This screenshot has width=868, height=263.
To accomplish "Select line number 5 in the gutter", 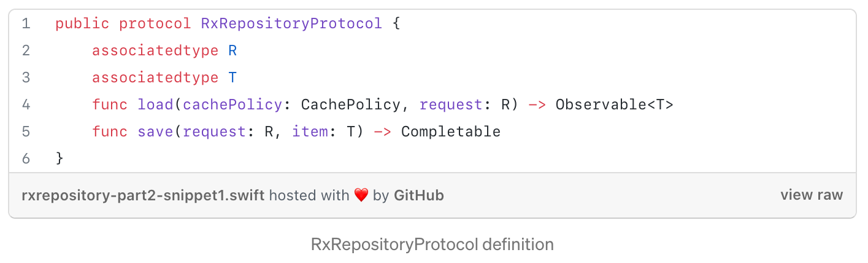I will coord(26,131).
